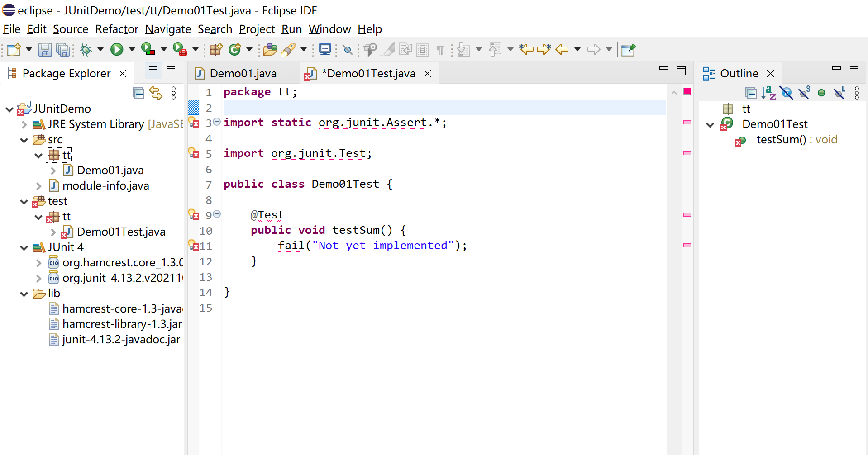868x455 pixels.
Task: Click the error marker on line 11
Action: click(194, 246)
